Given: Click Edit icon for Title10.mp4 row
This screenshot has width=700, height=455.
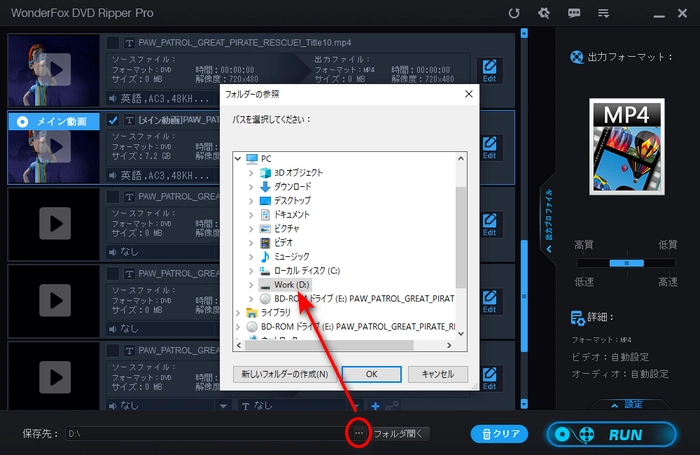Looking at the screenshot, I should click(x=490, y=71).
